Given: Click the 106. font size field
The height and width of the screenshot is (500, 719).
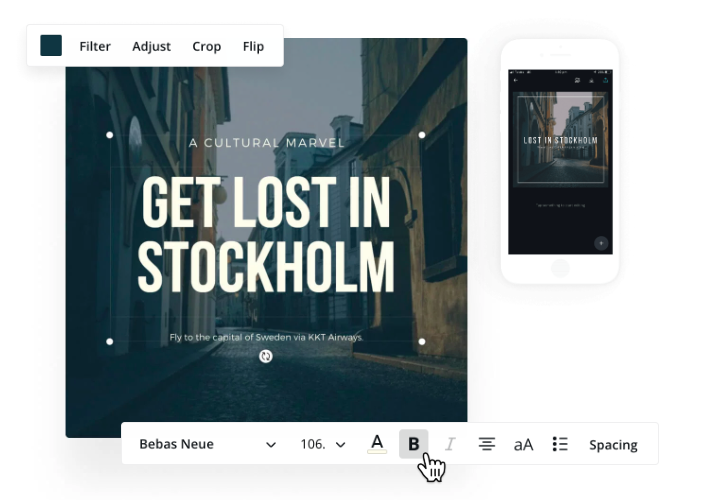Looking at the screenshot, I should pos(313,444).
